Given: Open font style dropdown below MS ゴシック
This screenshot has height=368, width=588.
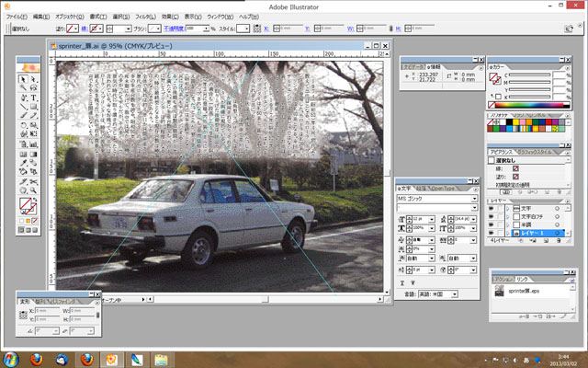Looking at the screenshot, I should point(474,208).
